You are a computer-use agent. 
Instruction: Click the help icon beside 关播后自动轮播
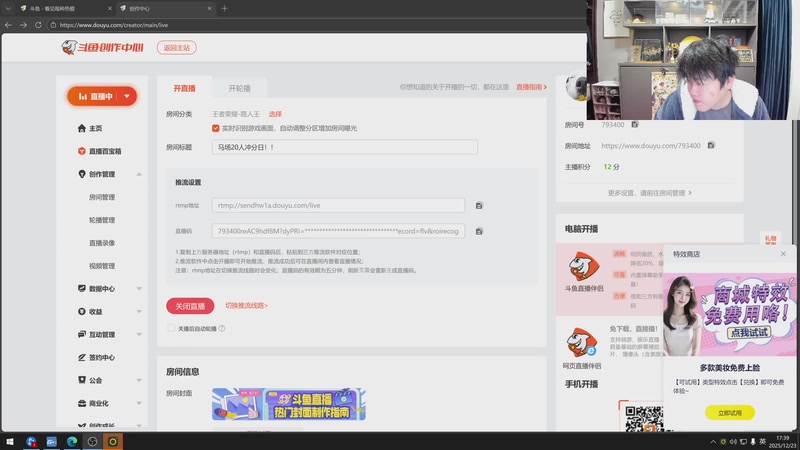tap(221, 329)
